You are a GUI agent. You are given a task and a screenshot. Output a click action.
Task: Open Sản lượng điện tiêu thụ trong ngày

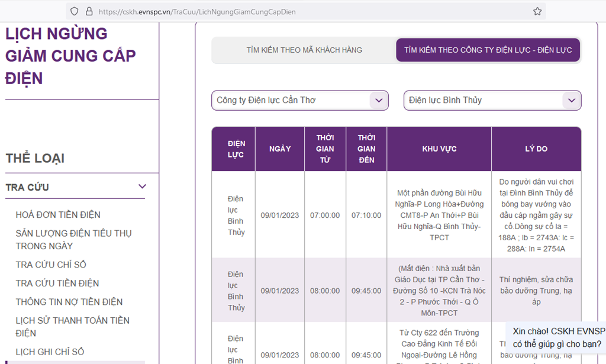pyautogui.click(x=73, y=239)
